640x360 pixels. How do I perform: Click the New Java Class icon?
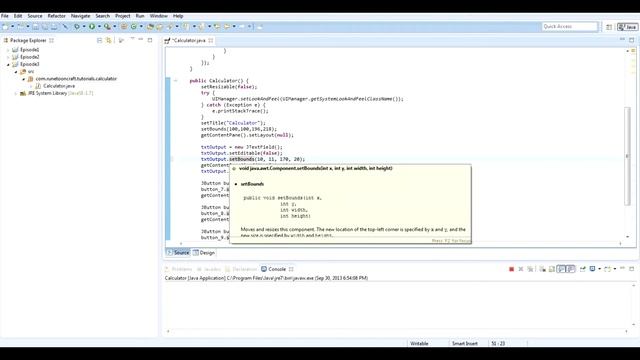pos(133,27)
